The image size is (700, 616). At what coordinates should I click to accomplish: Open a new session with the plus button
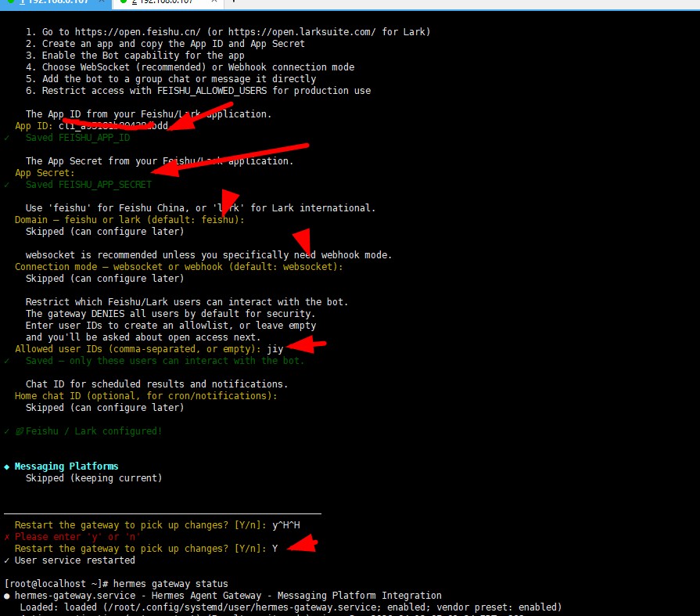tap(233, 2)
